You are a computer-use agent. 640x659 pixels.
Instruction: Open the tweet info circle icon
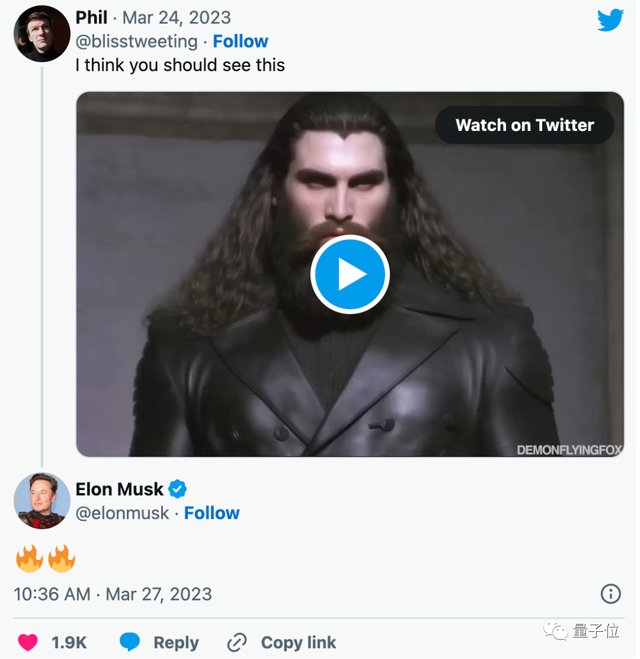610,594
